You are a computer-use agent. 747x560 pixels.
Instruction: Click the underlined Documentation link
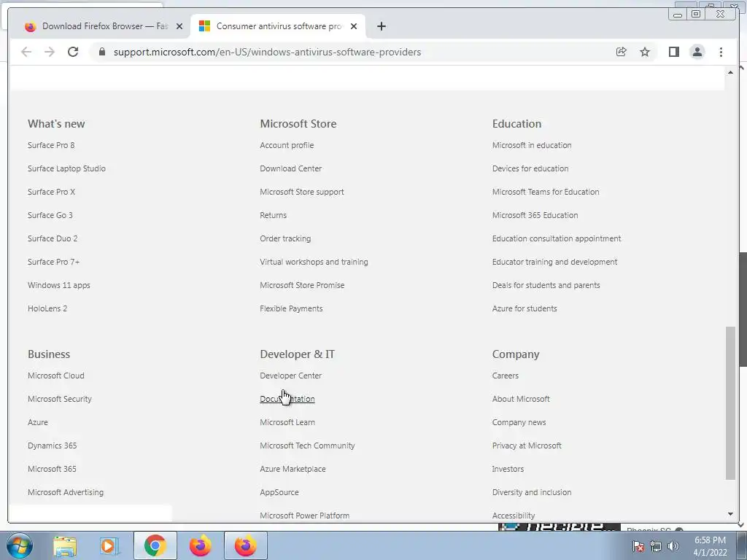point(287,399)
